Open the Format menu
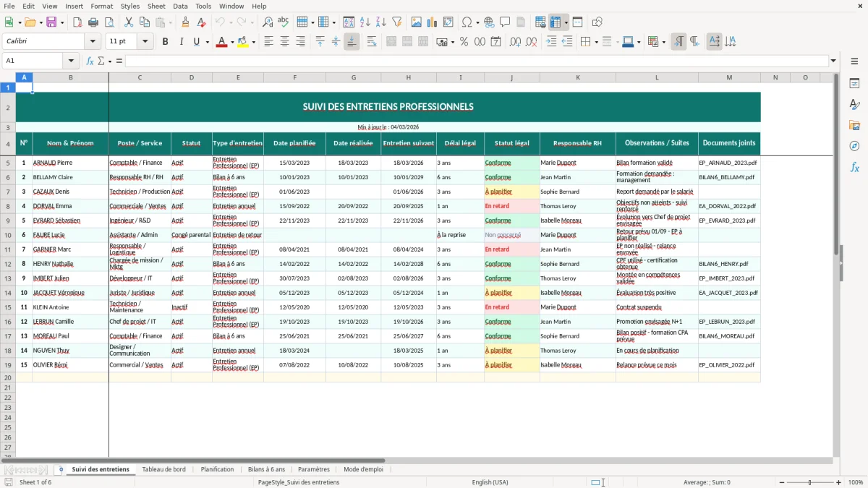 click(x=101, y=6)
